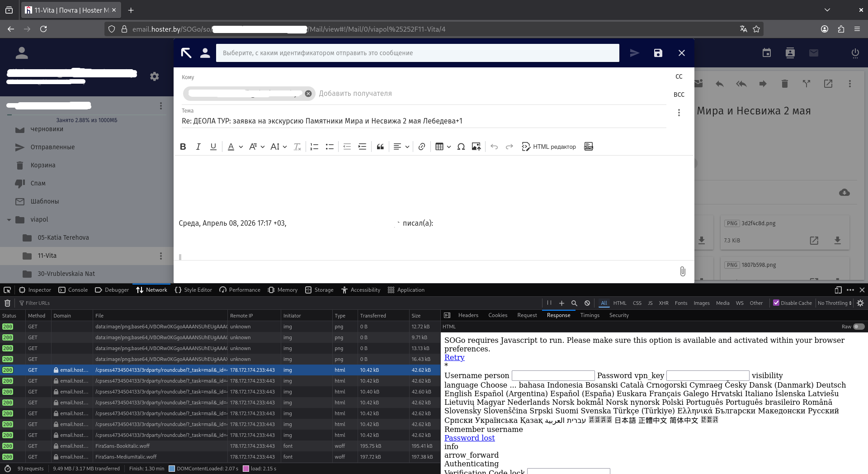Screen dimensions: 868x474
Task: Insert a link using the chain icon
Action: 421,147
